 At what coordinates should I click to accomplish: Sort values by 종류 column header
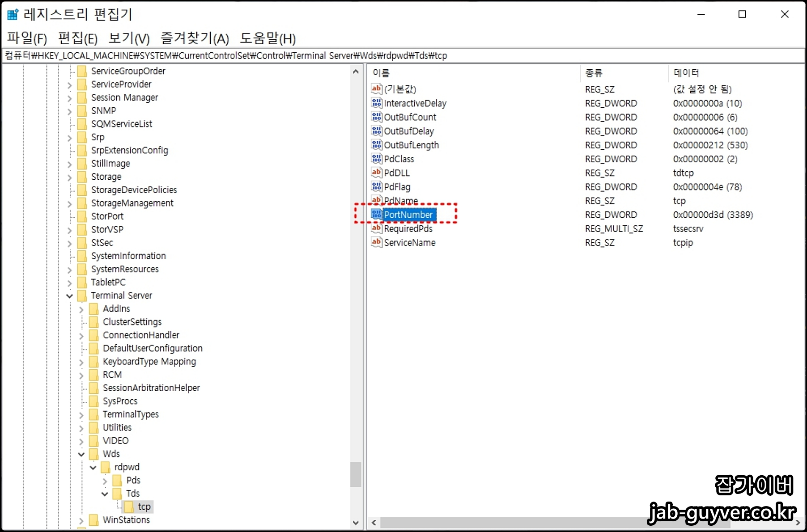pos(624,73)
